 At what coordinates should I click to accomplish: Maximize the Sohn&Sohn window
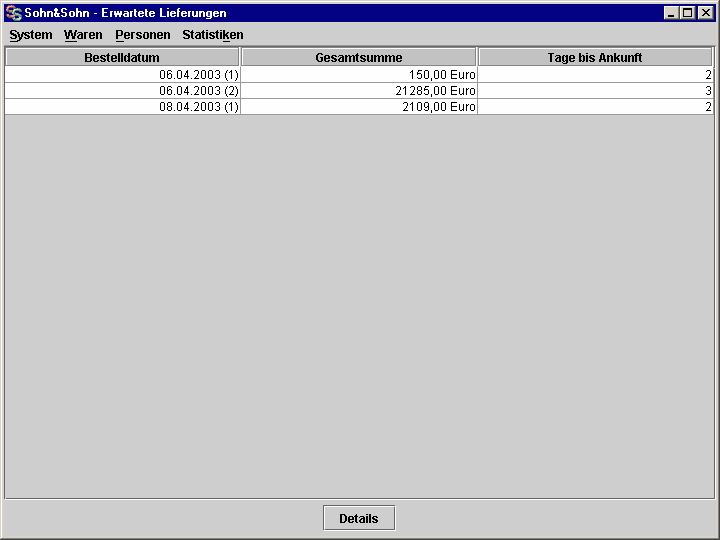(687, 13)
